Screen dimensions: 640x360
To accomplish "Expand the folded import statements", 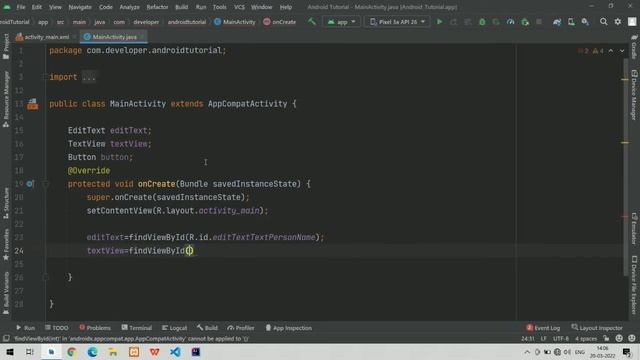I will click(89, 77).
